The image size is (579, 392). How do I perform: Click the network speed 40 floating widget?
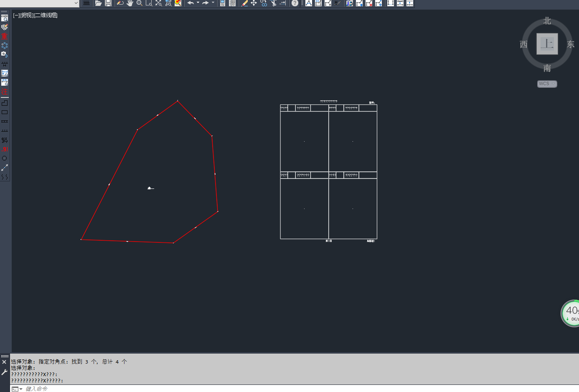coord(571,313)
